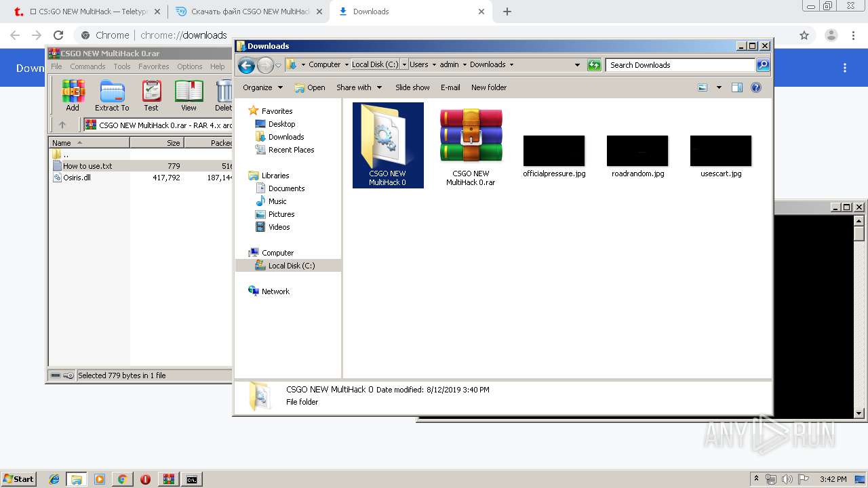
Task: Click the Extract To icon in WinRAR
Action: pyautogui.click(x=112, y=96)
